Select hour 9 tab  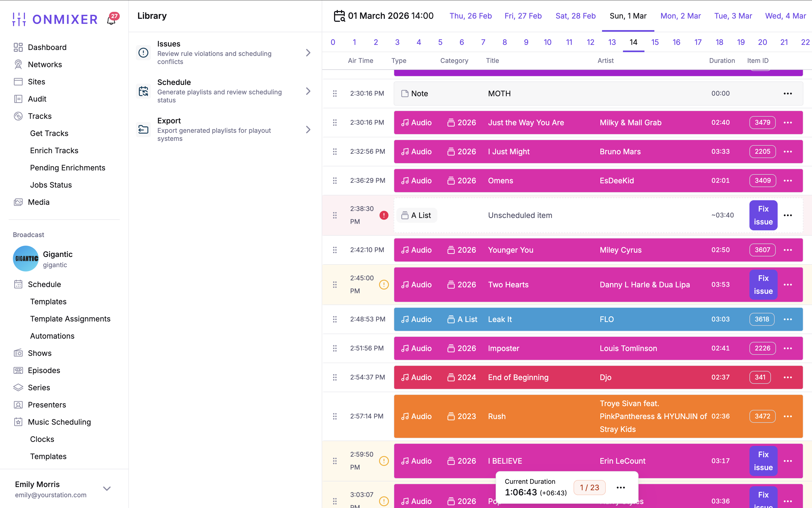tap(526, 42)
